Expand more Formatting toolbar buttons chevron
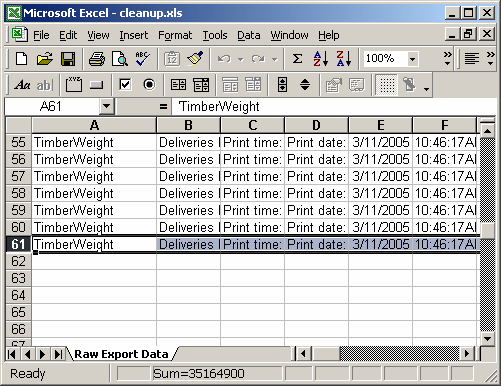 click(490, 59)
